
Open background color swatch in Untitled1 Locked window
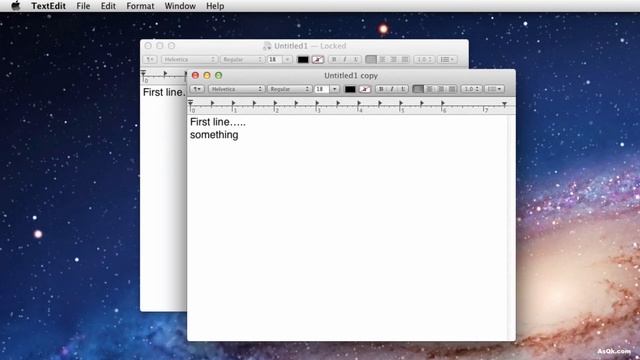[x=318, y=60]
